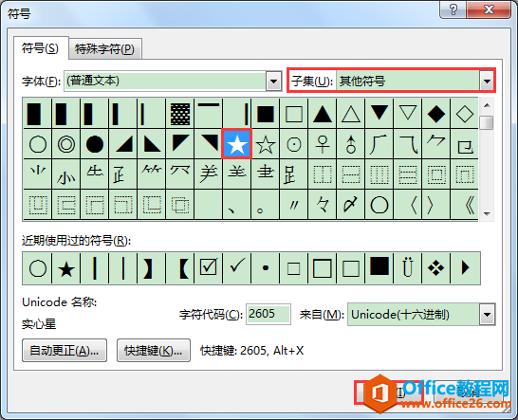Click the checked ballot box in recent symbols
This screenshot has height=420, width=518.
click(209, 267)
